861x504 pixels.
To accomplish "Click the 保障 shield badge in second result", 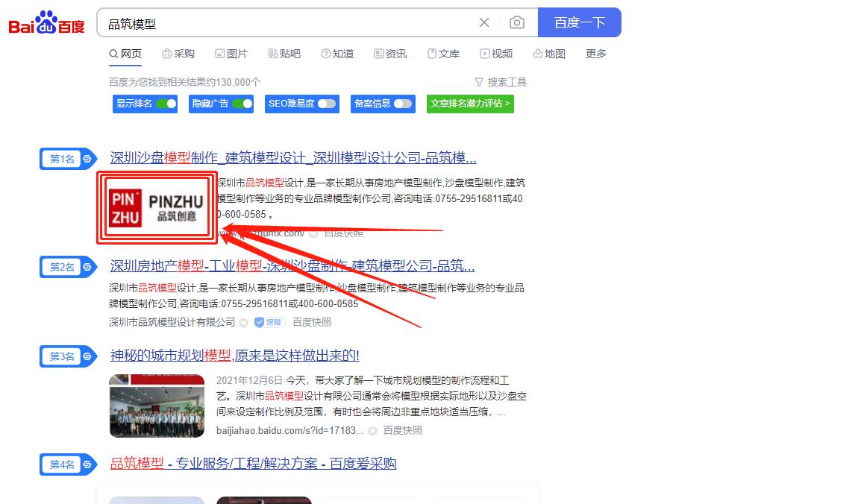I will coord(269,322).
